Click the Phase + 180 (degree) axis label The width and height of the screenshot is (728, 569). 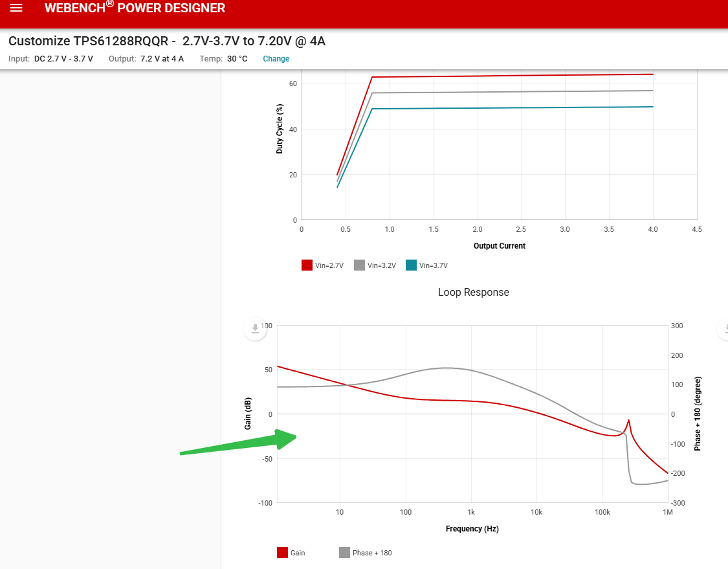698,414
